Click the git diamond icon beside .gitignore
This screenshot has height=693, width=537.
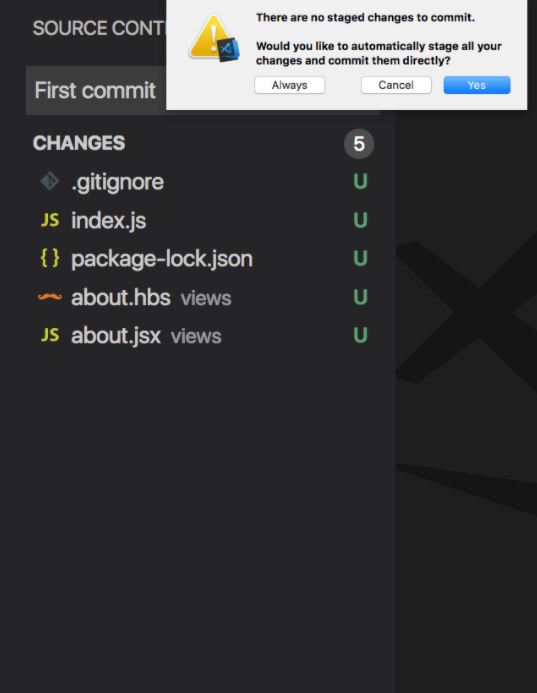tap(49, 181)
